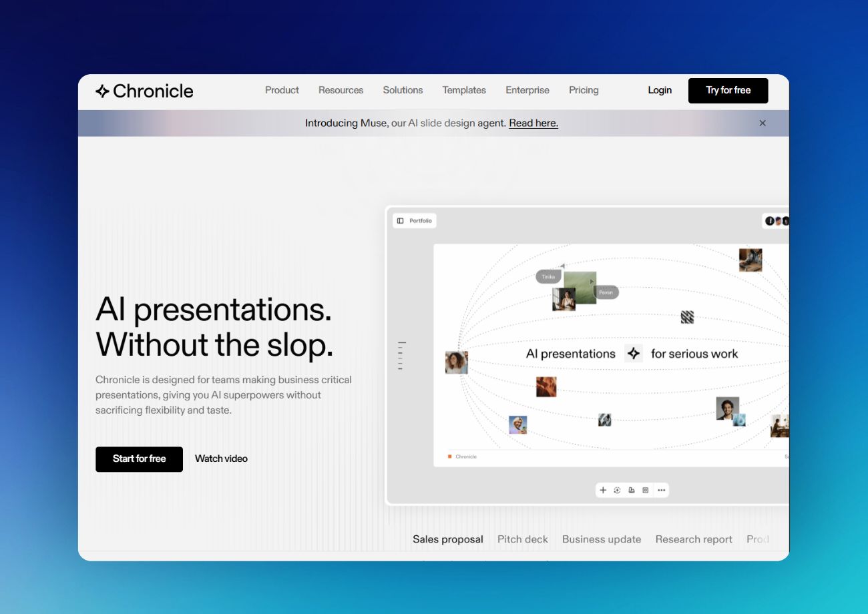
Task: Toggle the sidebar panel icon beside Portfolio
Action: click(x=400, y=221)
